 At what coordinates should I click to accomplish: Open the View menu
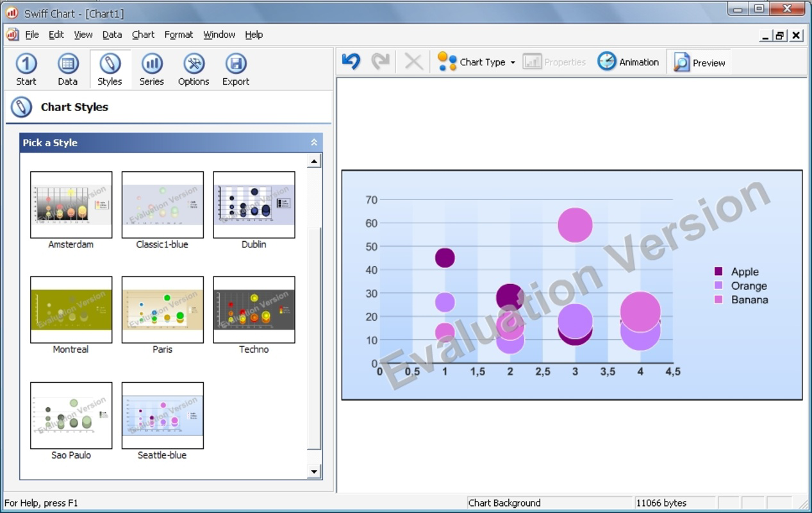point(83,35)
